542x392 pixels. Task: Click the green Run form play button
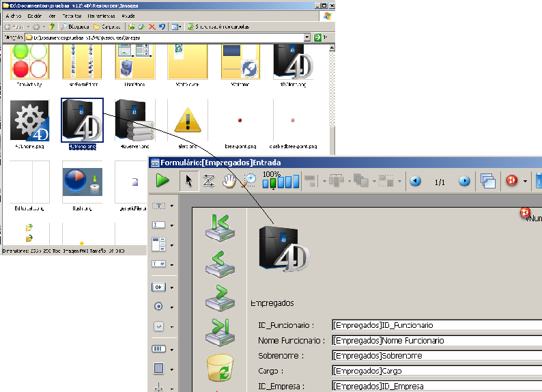coord(162,181)
